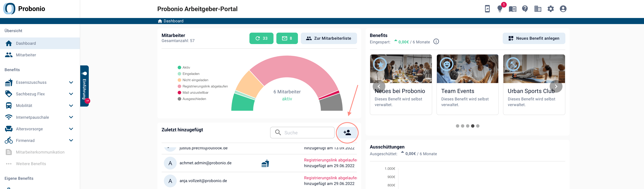This screenshot has width=644, height=189.
Task: Select the active dark Benefits carousel dot
Action: 473,126
